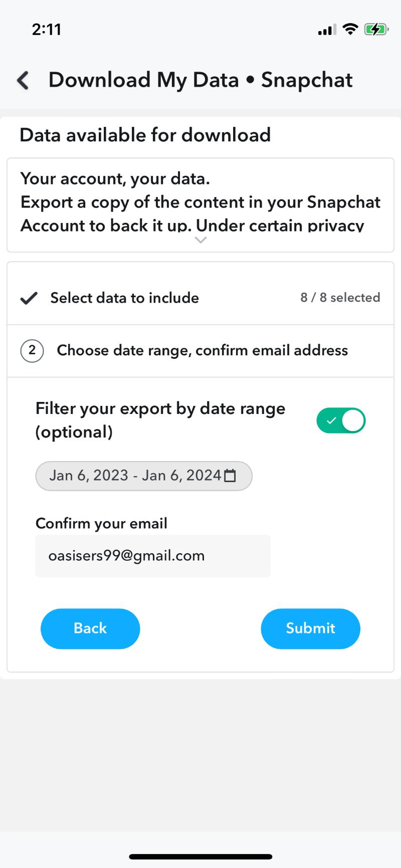Tap the Wi-Fi status icon
This screenshot has width=401, height=868.
coord(350,29)
